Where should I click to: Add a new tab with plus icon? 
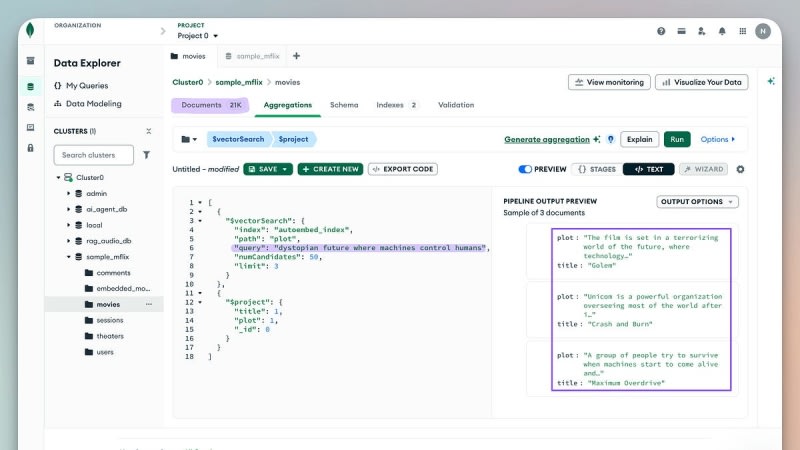tap(296, 56)
